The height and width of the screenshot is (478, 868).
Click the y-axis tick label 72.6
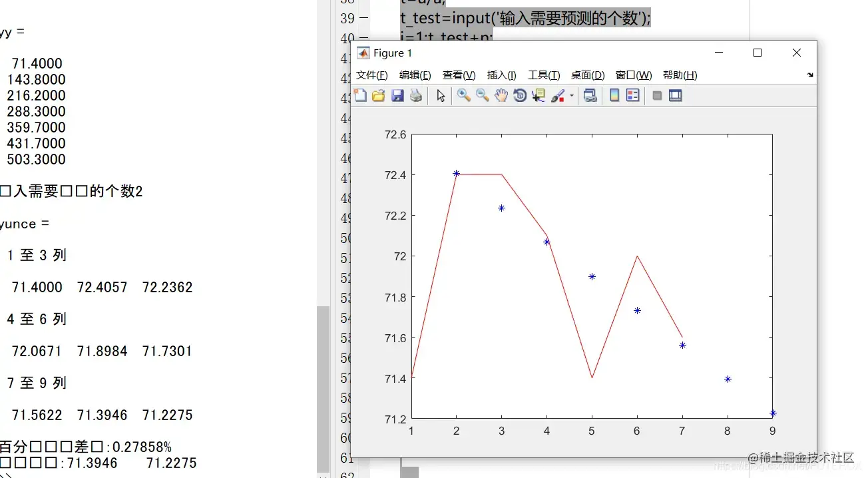click(x=395, y=135)
